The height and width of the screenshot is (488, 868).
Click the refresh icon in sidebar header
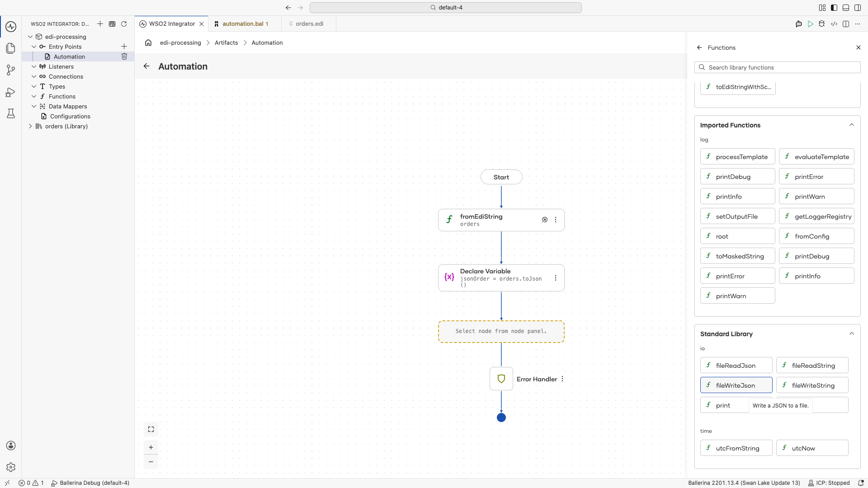tap(124, 24)
